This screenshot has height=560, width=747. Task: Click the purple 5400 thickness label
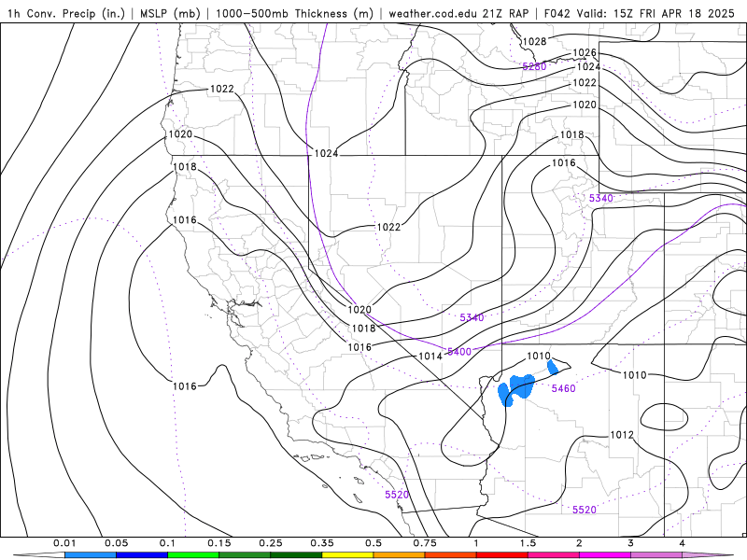coord(459,352)
